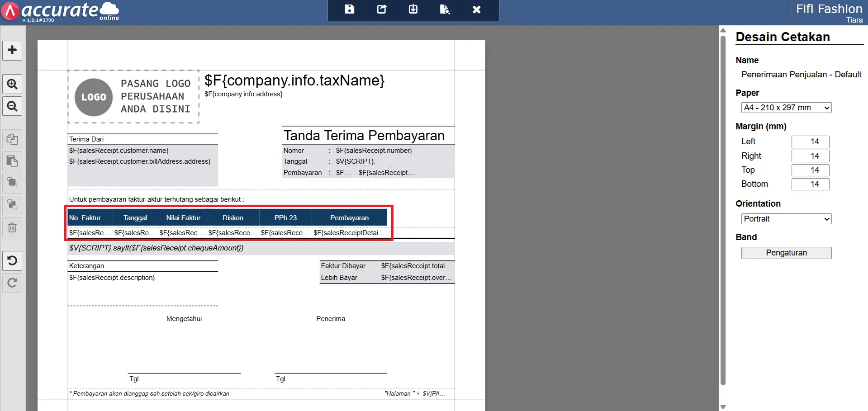Undo the last change
Viewport: 868px width, 411px height.
tap(12, 261)
